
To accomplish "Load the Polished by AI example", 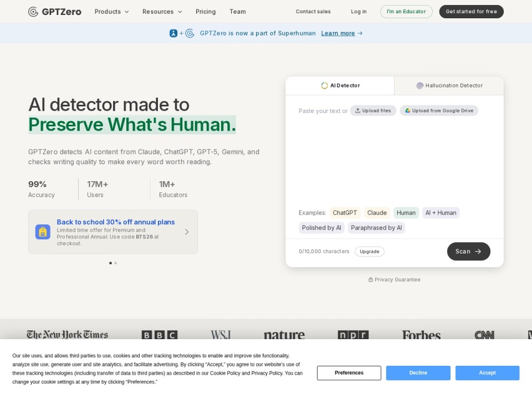I will coord(321,228).
